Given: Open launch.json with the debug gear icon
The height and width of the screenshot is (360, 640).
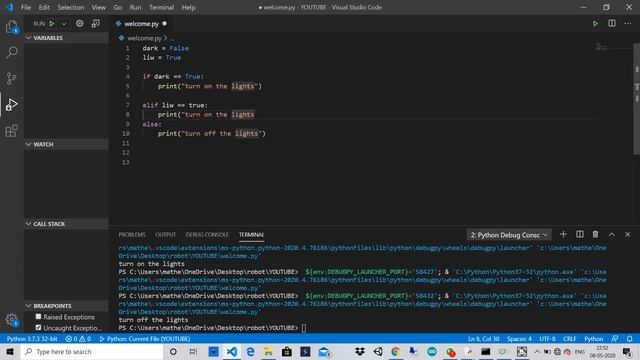Looking at the screenshot, I should point(80,24).
